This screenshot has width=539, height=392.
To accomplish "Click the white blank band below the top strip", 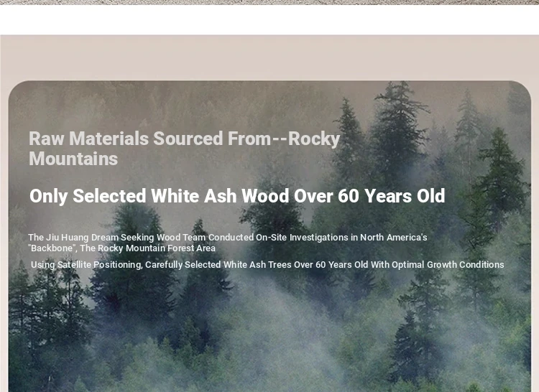I will [269, 19].
